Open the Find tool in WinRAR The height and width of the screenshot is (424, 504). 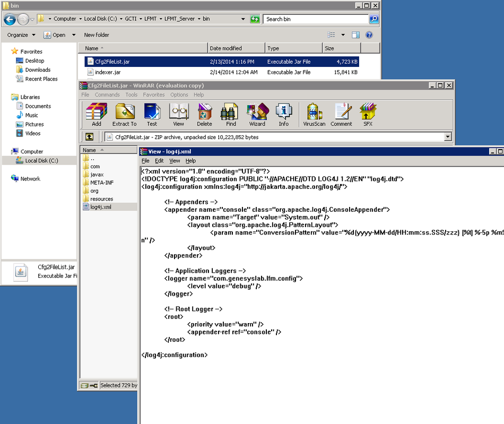tap(231, 115)
